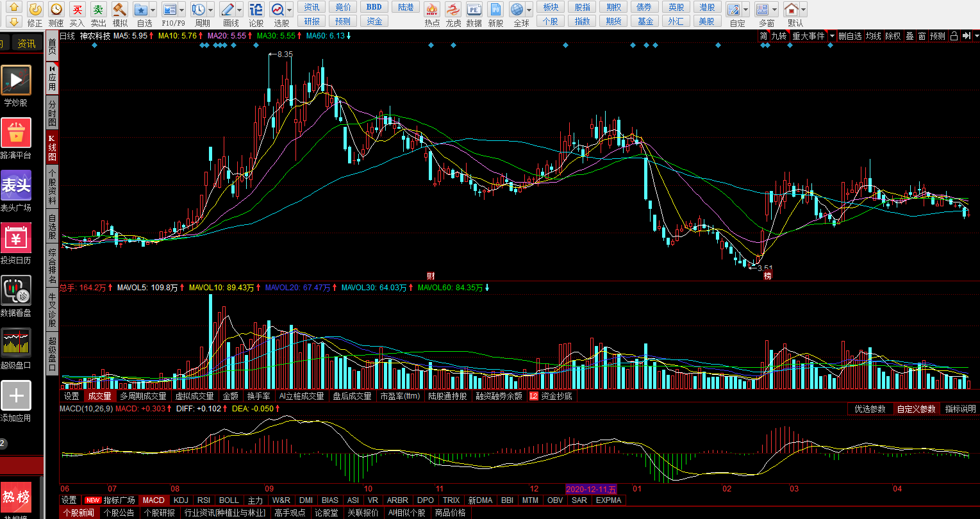Click the up arrow navigation icon

[x=14, y=7]
